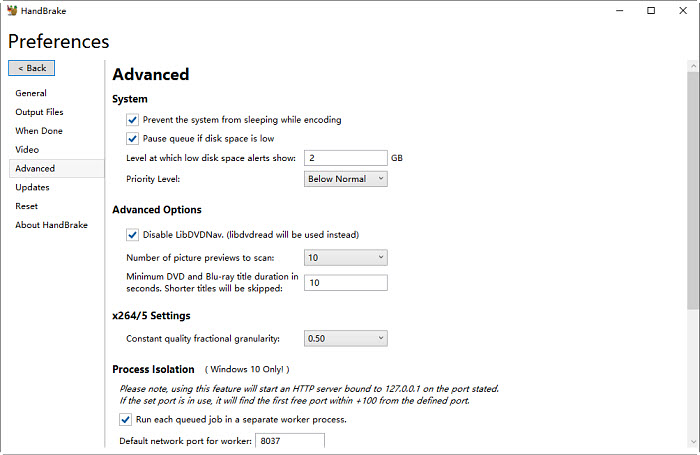The width and height of the screenshot is (700, 455).
Task: Open the number of picture previews dropdown
Action: (x=346, y=258)
